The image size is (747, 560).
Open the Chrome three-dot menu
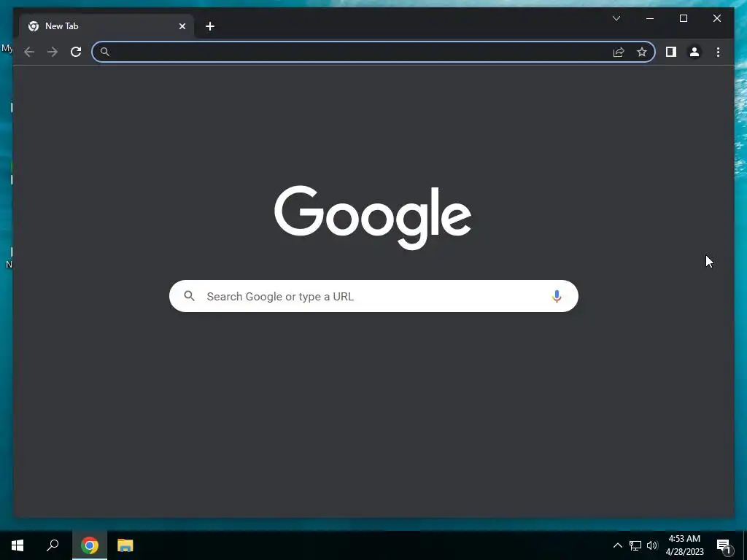pyautogui.click(x=718, y=52)
